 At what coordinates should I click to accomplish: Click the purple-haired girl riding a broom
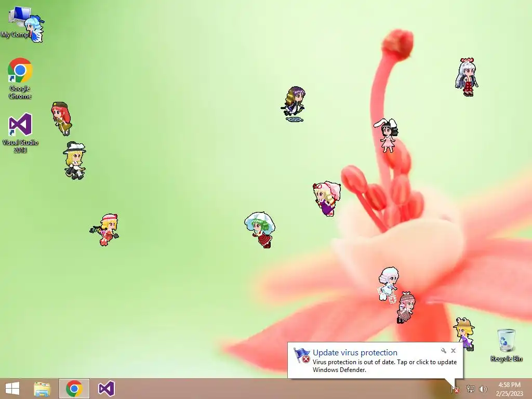tap(294, 104)
